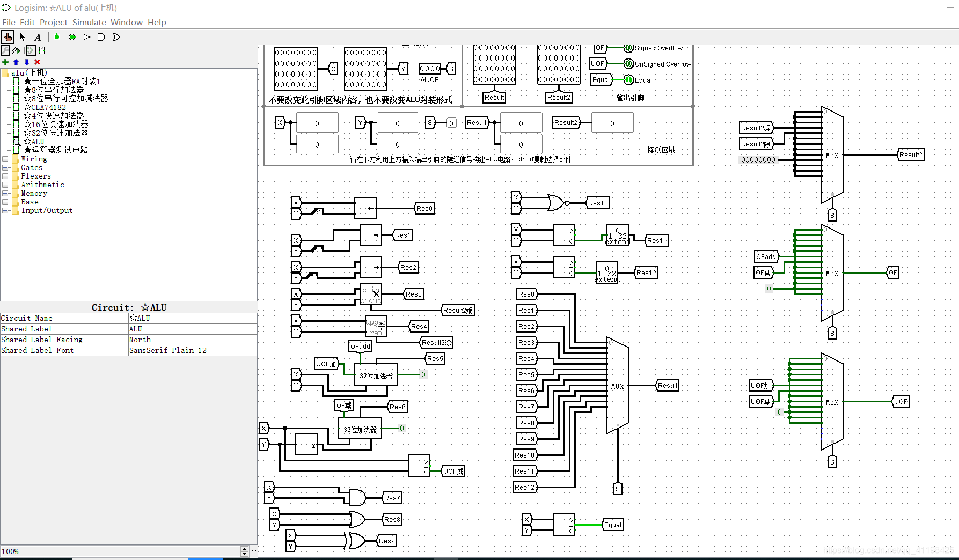Move circuit up with blue arrow

[16, 62]
